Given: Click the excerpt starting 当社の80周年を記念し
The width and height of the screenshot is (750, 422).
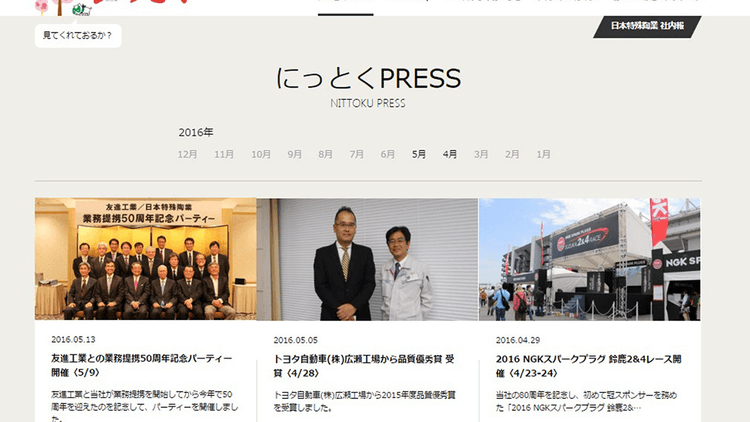Looking at the screenshot, I should (x=586, y=401).
